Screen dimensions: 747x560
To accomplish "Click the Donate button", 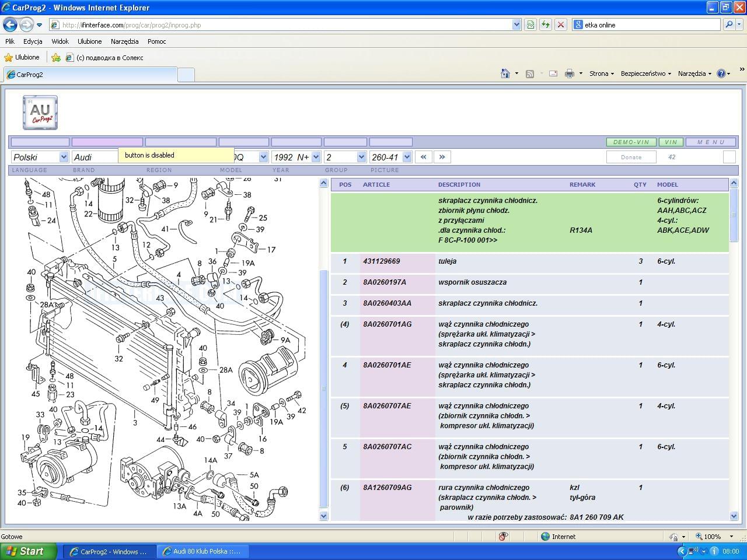I will click(x=631, y=157).
